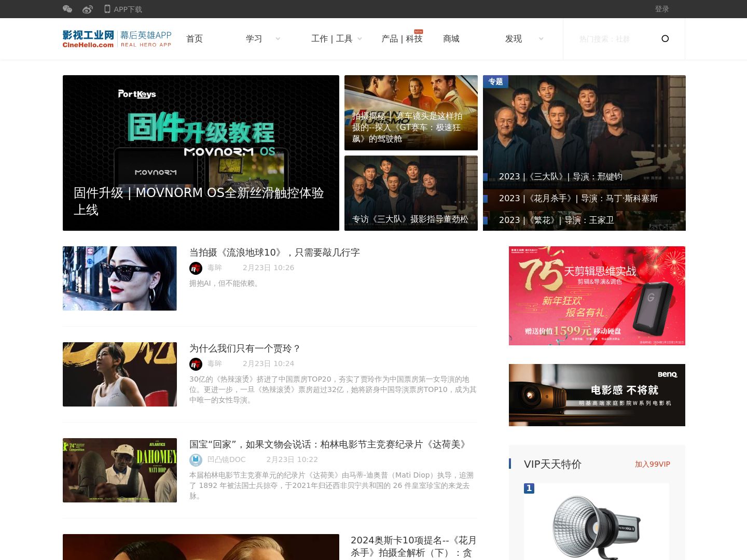This screenshot has height=560, width=747.
Task: Click the 登录 link
Action: point(662,9)
